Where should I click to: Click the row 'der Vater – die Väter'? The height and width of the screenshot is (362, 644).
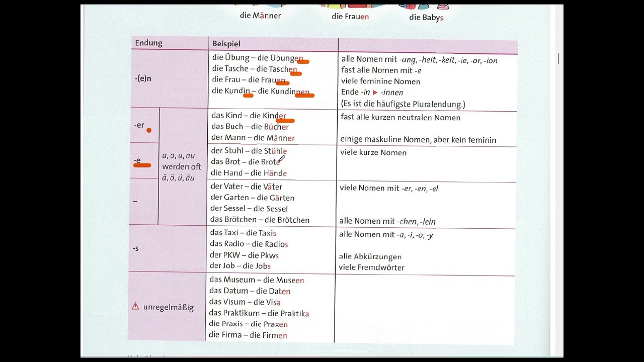[x=247, y=187]
